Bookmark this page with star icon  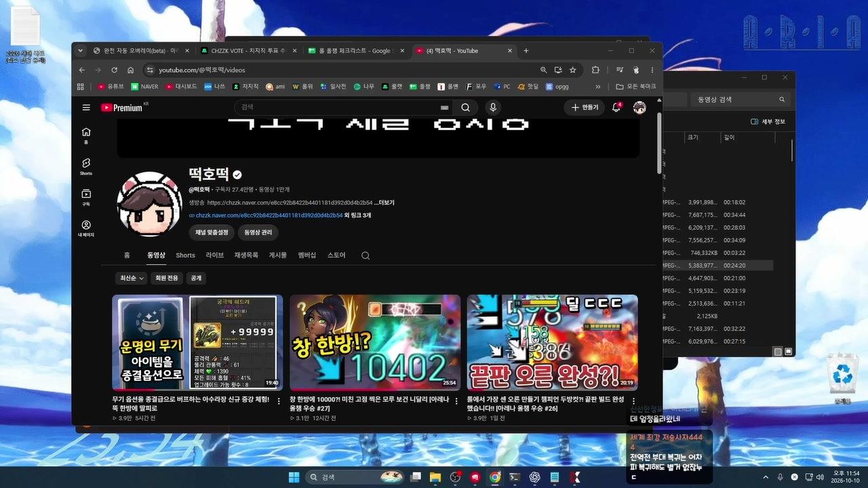pyautogui.click(x=572, y=70)
